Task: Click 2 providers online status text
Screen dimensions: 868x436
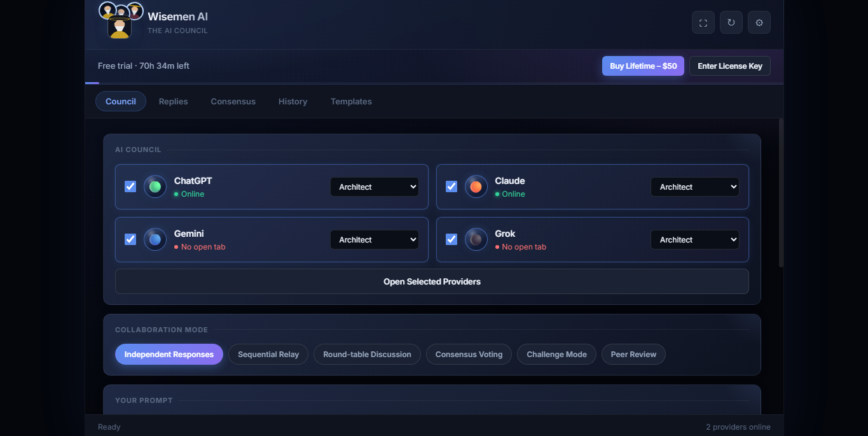Action: click(738, 427)
